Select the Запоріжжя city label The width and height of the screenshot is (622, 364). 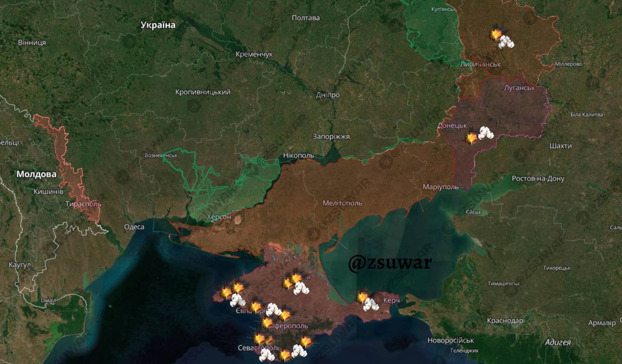tap(331, 137)
